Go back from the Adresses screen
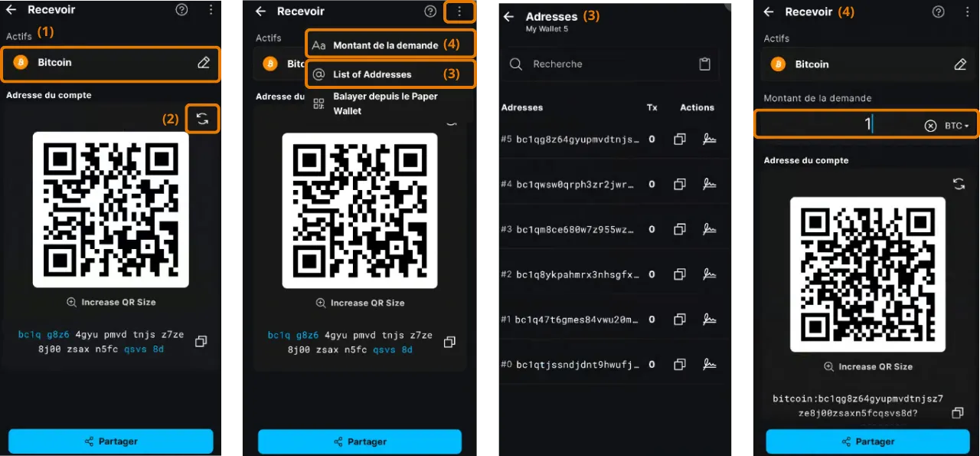The image size is (980, 456). coord(508,16)
